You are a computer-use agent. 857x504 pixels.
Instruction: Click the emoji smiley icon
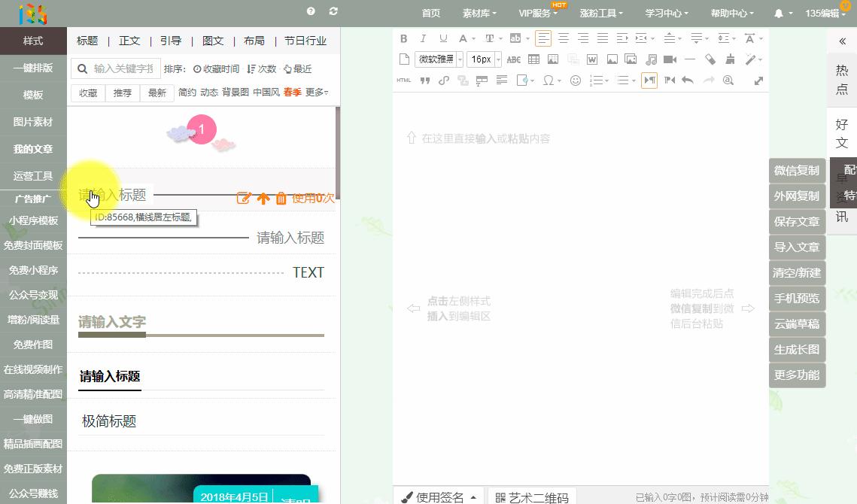[x=576, y=80]
